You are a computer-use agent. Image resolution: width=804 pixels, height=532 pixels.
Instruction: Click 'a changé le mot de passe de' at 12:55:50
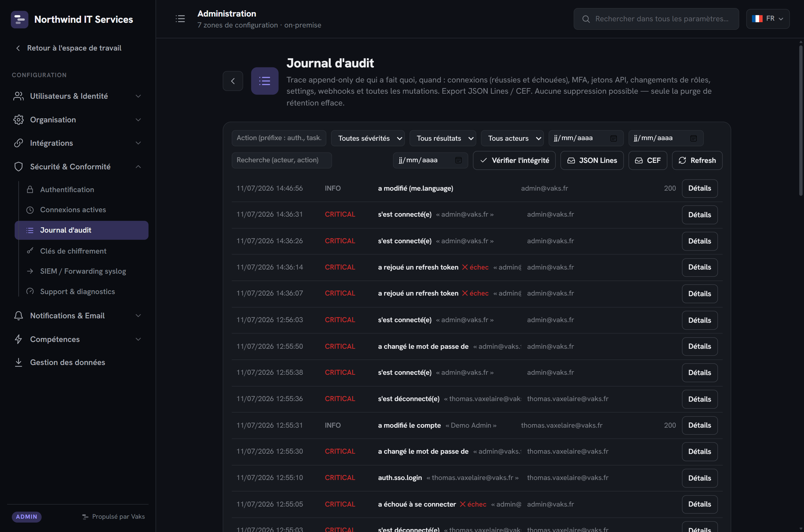(423, 346)
